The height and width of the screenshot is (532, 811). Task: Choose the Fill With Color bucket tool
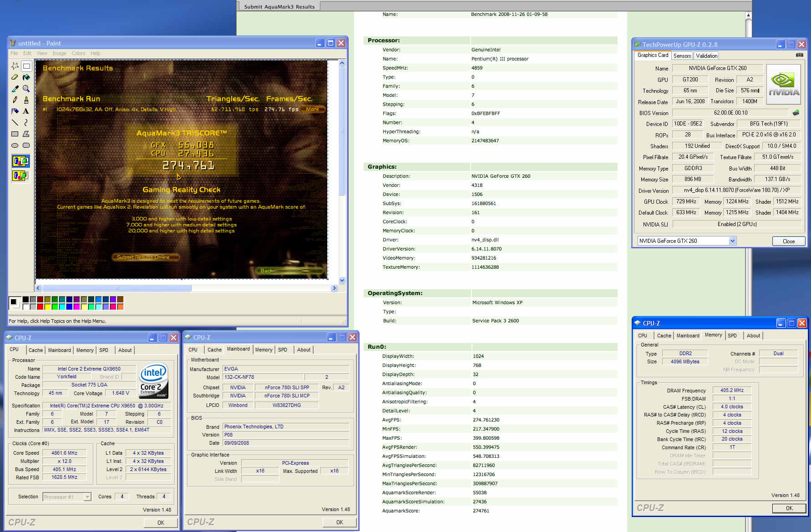[x=26, y=77]
